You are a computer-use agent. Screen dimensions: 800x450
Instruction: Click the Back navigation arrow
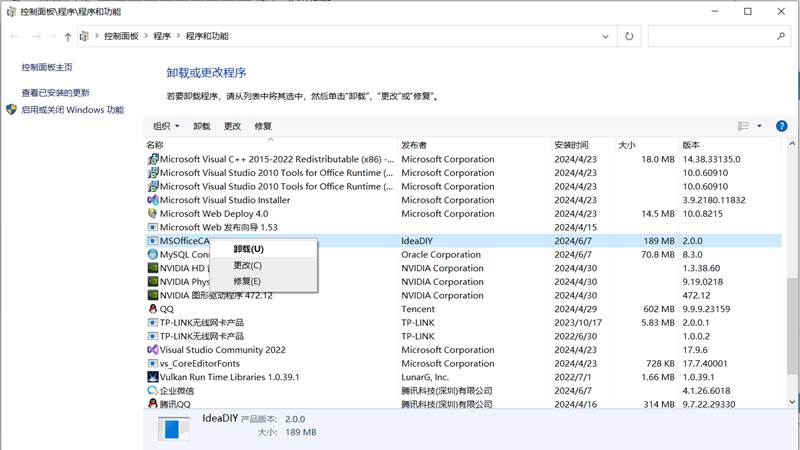coord(15,36)
